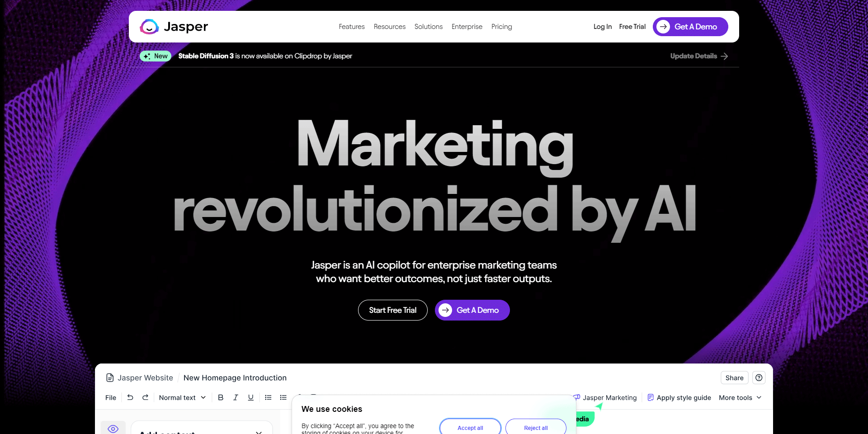Viewport: 868px width, 434px height.
Task: Toggle bold formatting in editor toolbar
Action: pyautogui.click(x=221, y=397)
